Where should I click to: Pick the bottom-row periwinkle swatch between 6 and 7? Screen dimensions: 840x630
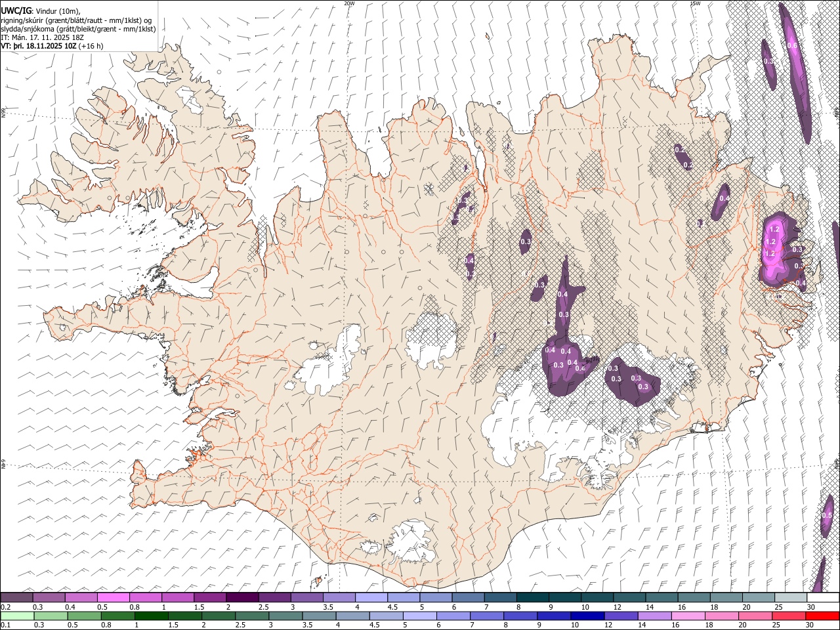pos(453,616)
